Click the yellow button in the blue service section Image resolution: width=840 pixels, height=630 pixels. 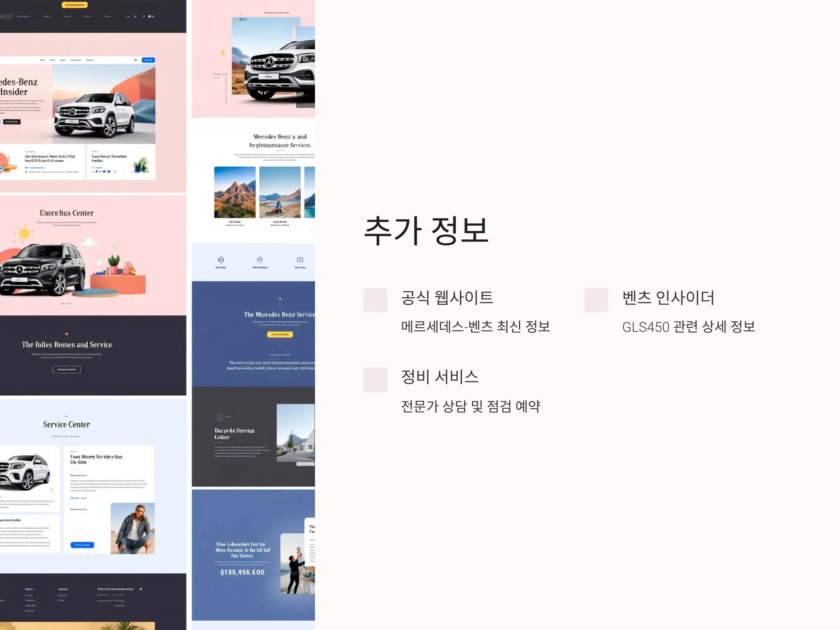[x=280, y=335]
